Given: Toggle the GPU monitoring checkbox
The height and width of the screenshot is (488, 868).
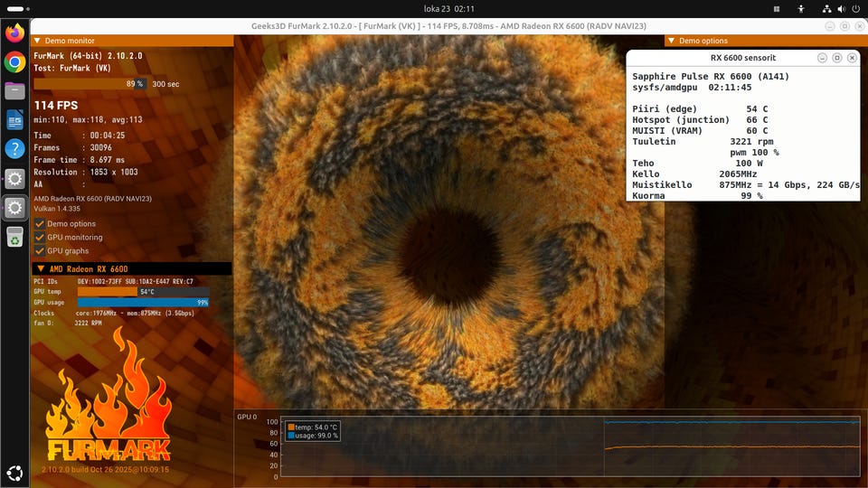Looking at the screenshot, I should (40, 238).
